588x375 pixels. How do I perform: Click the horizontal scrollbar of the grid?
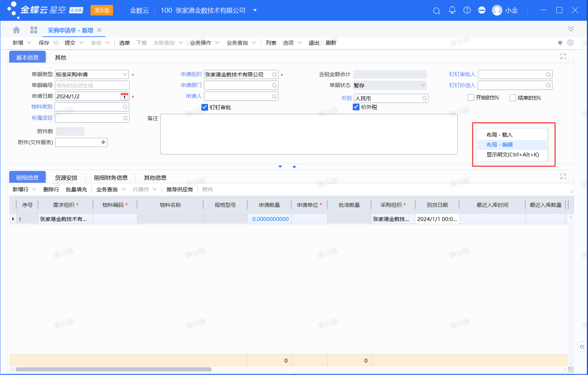click(x=113, y=369)
